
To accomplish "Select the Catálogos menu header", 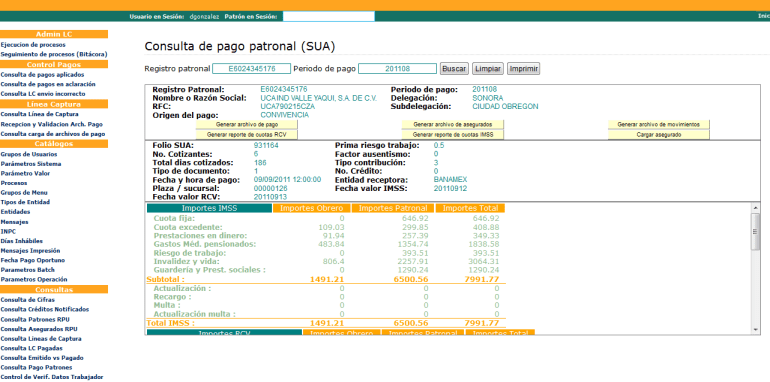I will 54,144.
